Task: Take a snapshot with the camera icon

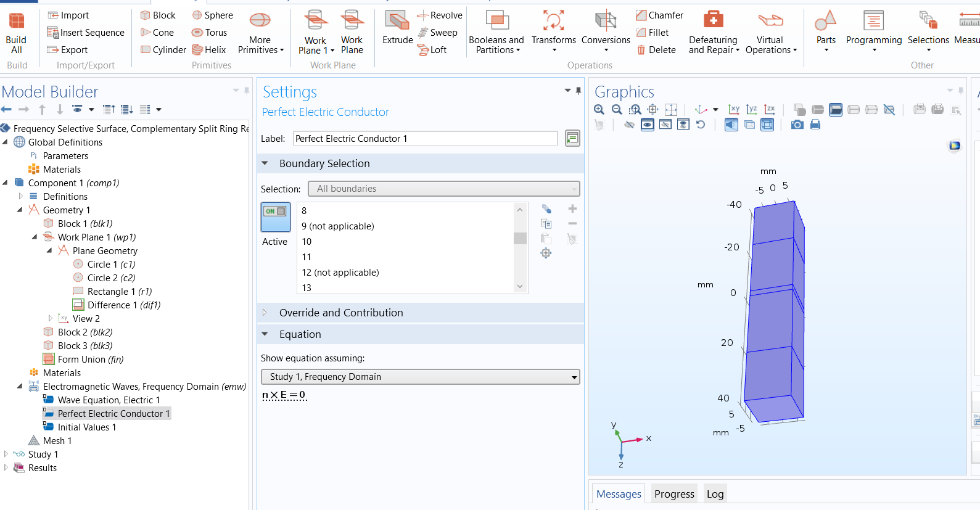Action: click(x=797, y=125)
